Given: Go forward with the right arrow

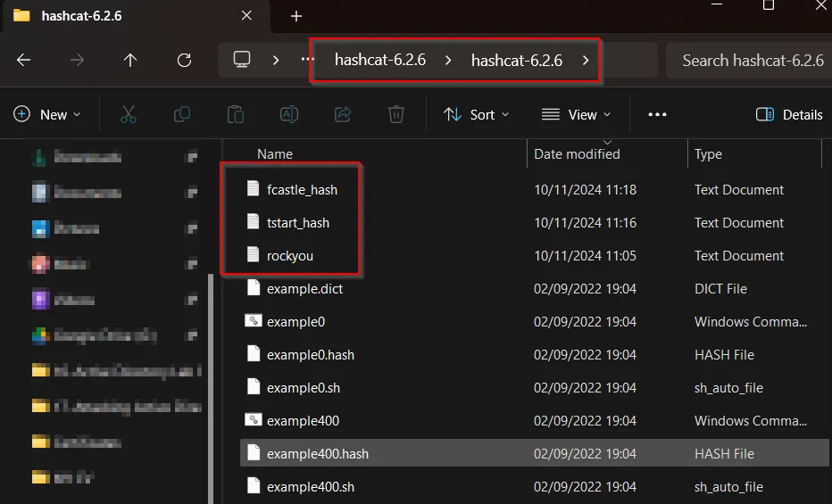Looking at the screenshot, I should [x=78, y=61].
